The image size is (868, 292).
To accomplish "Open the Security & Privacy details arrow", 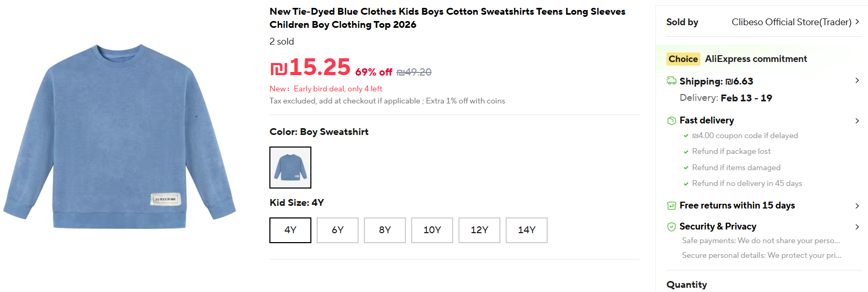I will point(857,227).
